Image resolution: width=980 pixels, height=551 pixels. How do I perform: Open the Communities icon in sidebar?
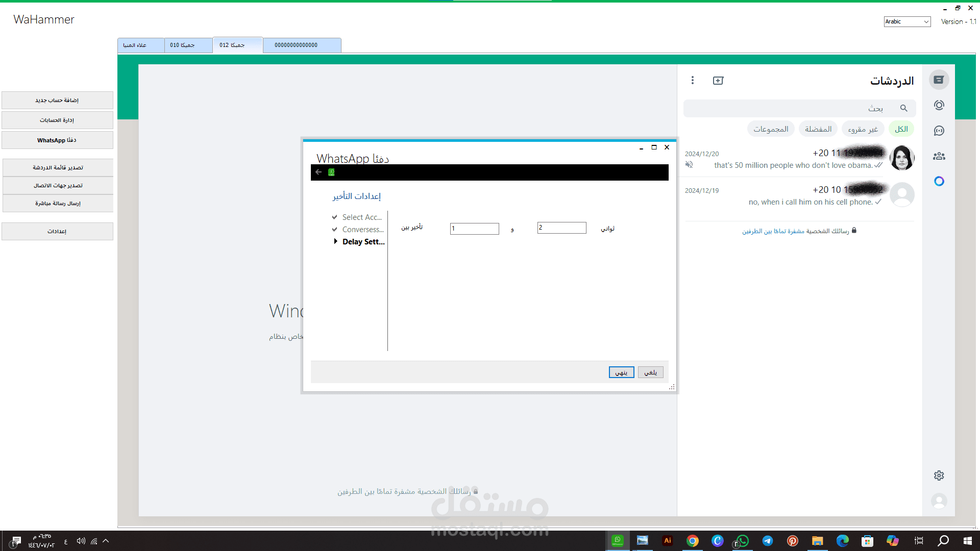[939, 156]
